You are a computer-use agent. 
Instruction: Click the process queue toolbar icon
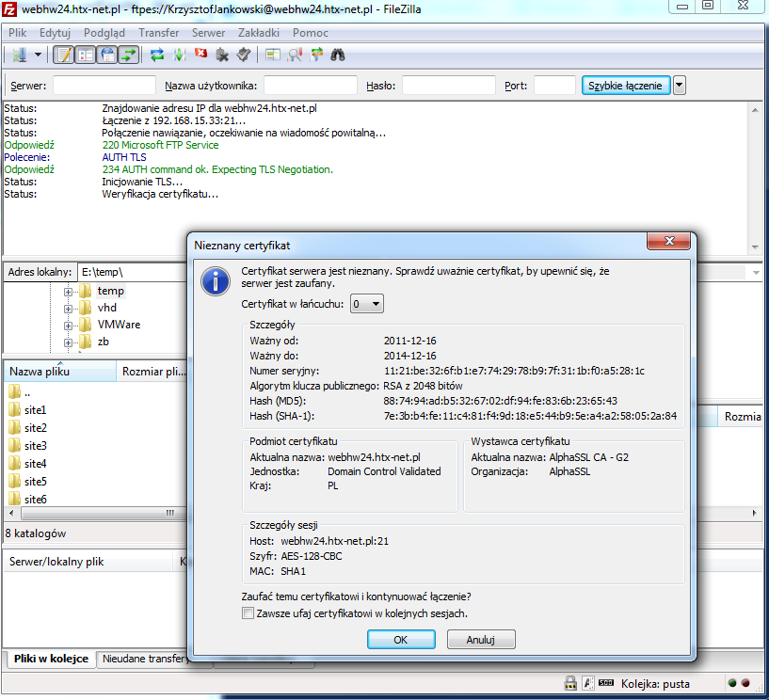click(179, 55)
